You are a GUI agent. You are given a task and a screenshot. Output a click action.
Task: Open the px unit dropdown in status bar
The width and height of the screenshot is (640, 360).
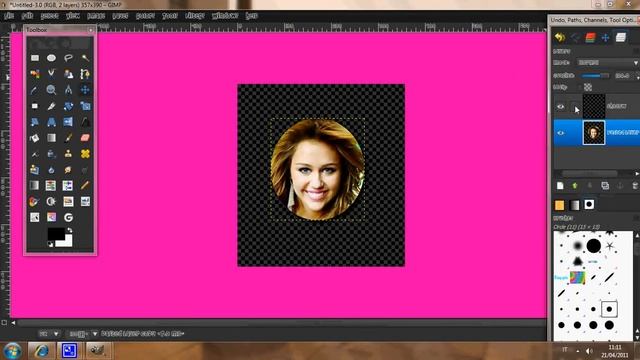[x=49, y=333]
